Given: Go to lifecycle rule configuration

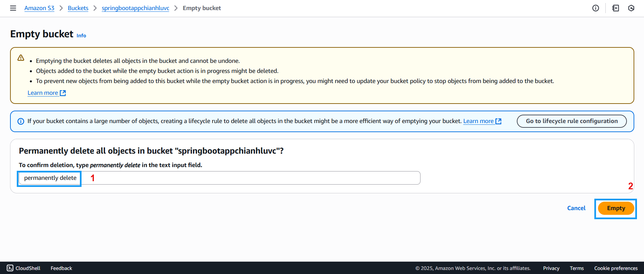Looking at the screenshot, I should point(572,121).
